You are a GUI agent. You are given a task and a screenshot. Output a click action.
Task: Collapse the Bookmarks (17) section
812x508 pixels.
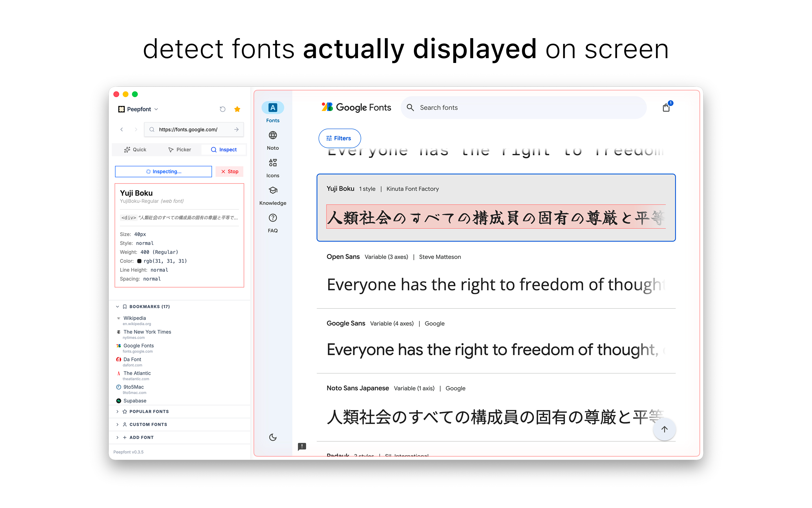point(118,306)
